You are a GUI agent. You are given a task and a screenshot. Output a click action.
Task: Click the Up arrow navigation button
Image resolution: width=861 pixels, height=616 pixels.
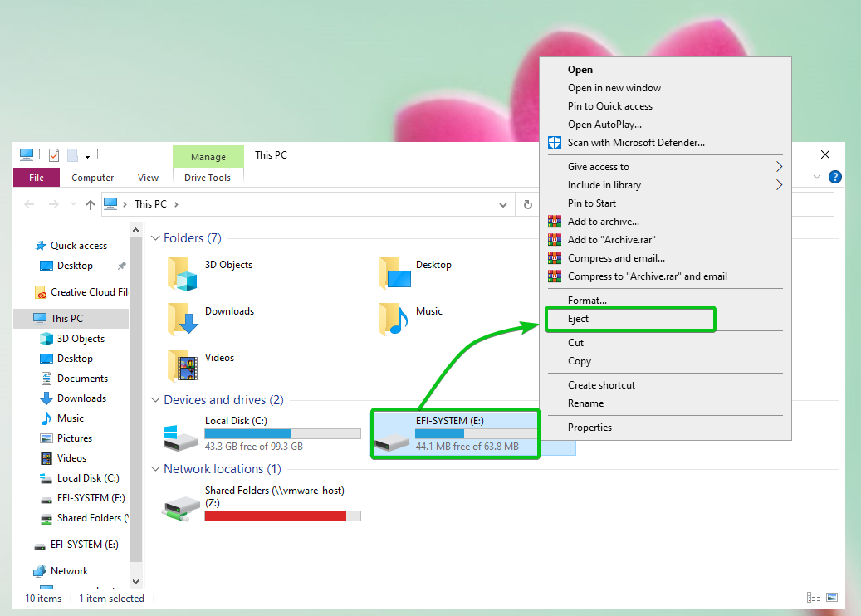(x=91, y=204)
